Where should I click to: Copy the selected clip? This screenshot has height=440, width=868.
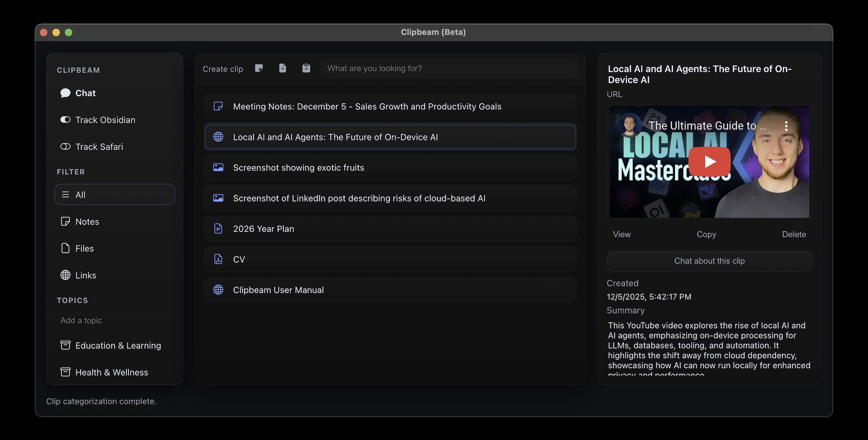point(706,234)
